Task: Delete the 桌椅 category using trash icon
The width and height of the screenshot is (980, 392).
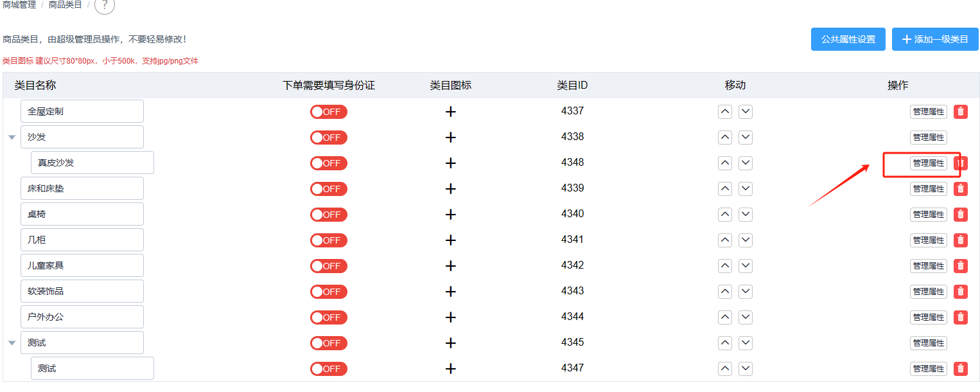Action: coord(961,215)
